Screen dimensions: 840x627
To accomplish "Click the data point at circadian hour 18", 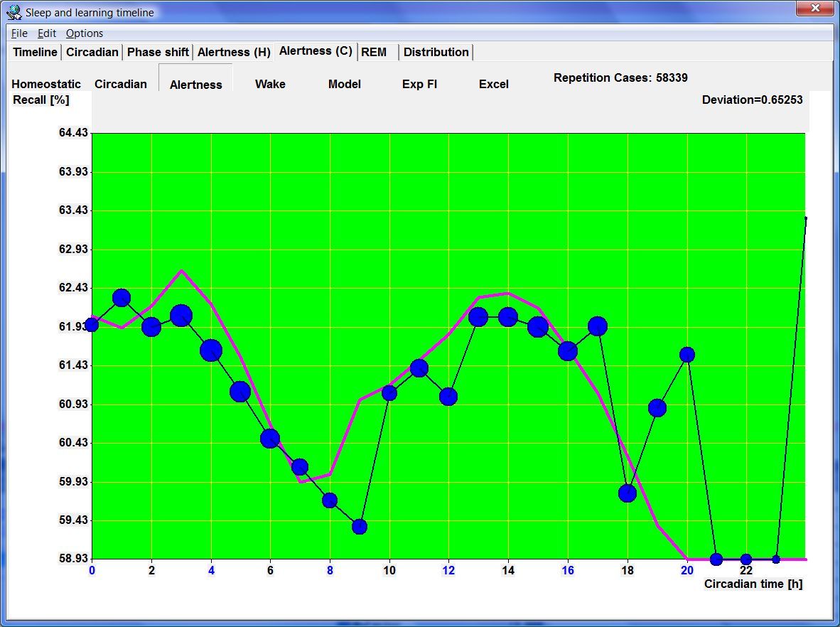I will (x=627, y=493).
